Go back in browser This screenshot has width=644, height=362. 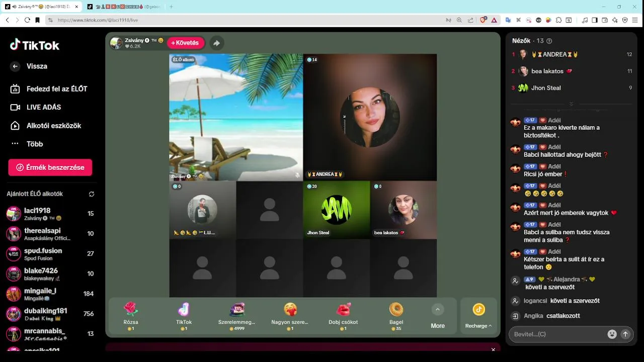[x=7, y=20]
